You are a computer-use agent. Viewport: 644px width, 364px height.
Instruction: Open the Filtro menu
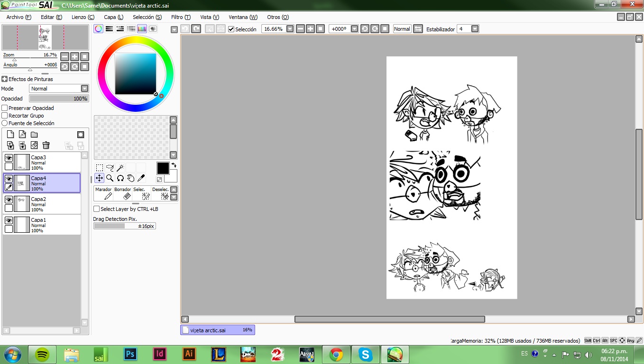[x=181, y=17]
